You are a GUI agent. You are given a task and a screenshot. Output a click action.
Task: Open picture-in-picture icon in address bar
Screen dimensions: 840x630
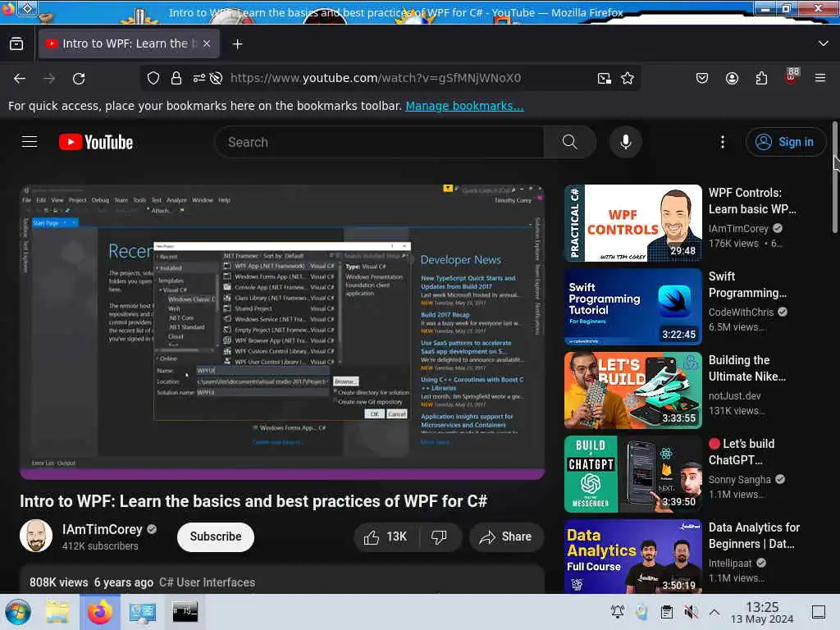coord(605,78)
